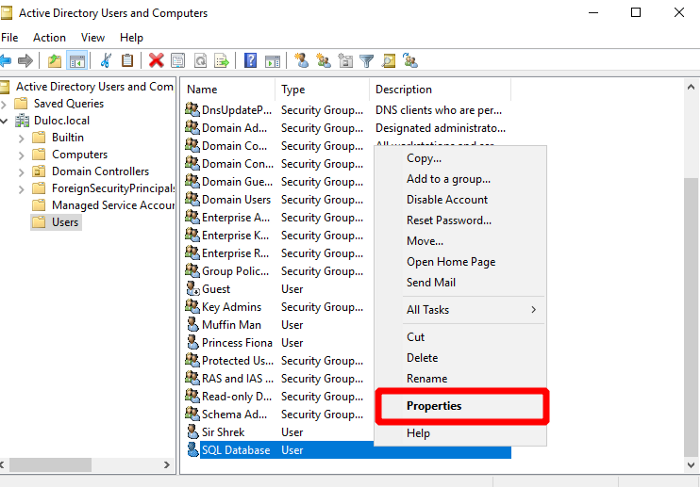
Task: Click the magnifier Find Objects toolbar icon
Action: [x=388, y=60]
